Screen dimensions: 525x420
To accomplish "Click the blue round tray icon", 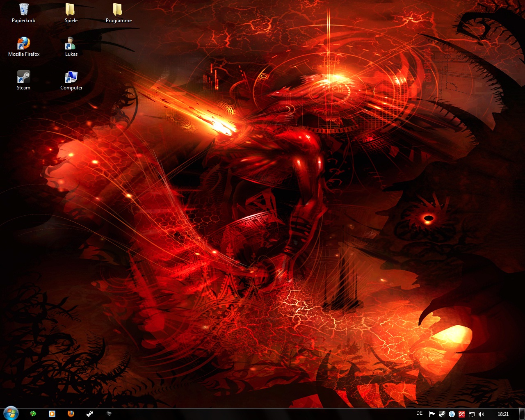I will pyautogui.click(x=452, y=414).
